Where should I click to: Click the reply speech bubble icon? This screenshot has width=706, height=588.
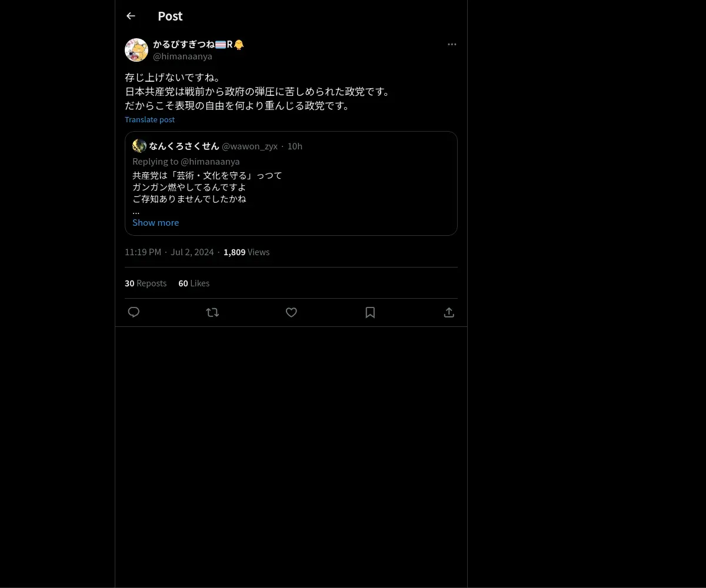[x=134, y=312]
